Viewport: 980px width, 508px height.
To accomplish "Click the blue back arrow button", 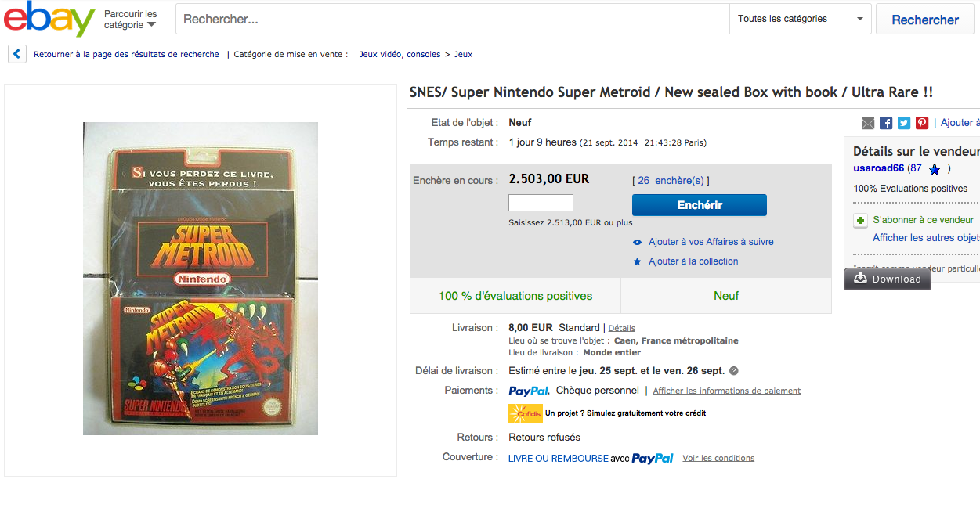I will pos(17,55).
